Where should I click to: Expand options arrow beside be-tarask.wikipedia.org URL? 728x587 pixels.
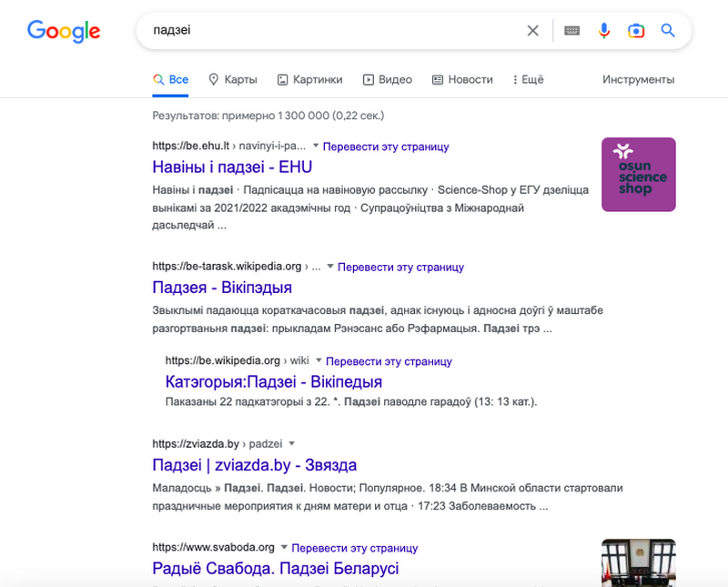[331, 267]
